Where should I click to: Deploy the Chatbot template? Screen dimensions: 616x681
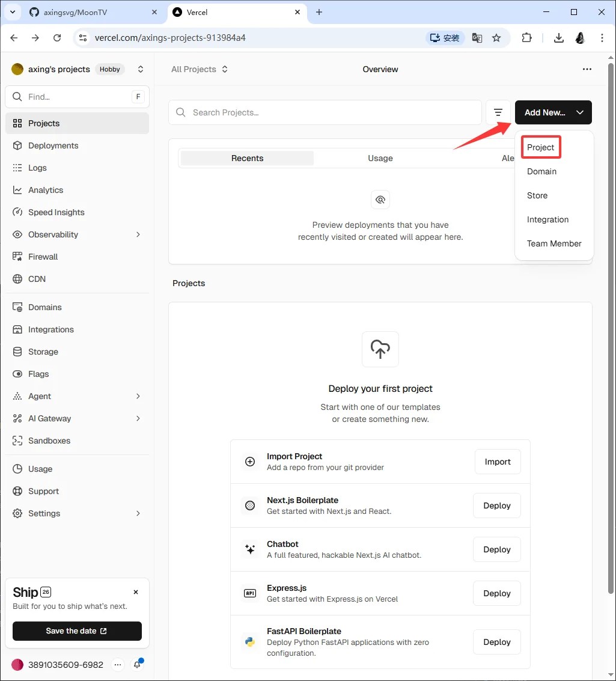(x=496, y=549)
